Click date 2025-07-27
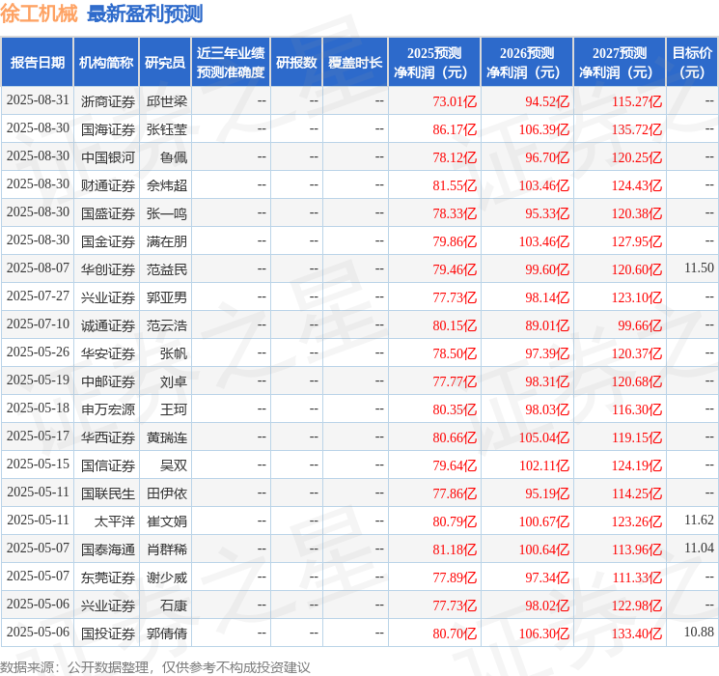The width and height of the screenshot is (719, 676). [x=38, y=296]
